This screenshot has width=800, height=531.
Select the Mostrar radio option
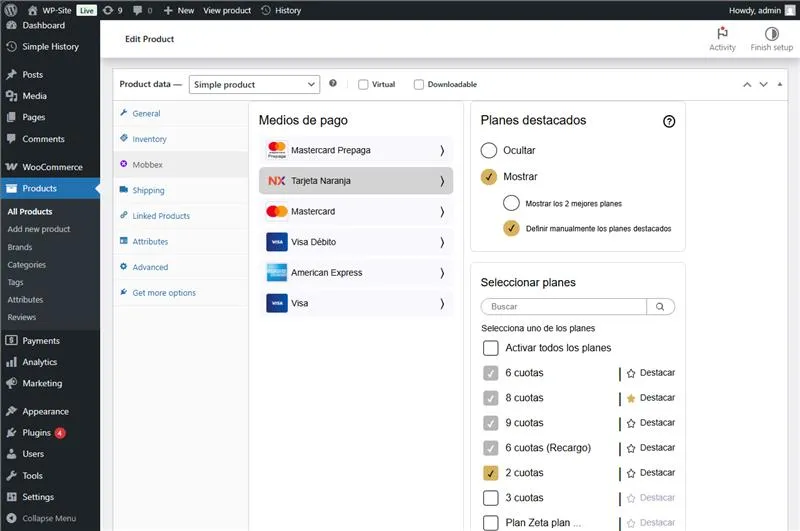tap(488, 176)
